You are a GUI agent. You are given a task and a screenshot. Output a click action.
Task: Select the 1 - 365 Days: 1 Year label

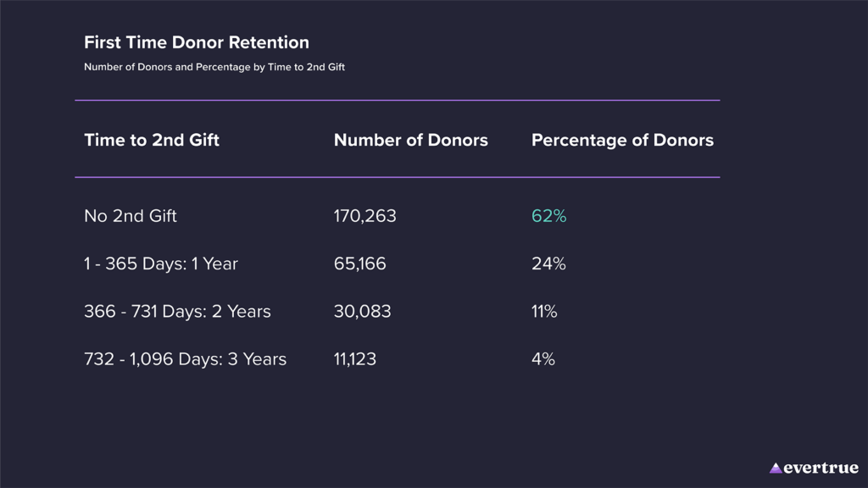161,263
